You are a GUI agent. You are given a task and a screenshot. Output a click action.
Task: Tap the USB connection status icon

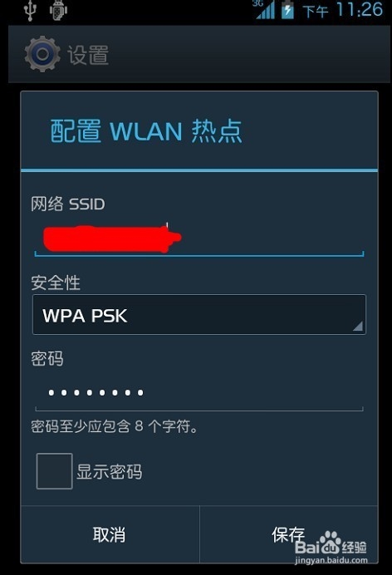coord(31,10)
